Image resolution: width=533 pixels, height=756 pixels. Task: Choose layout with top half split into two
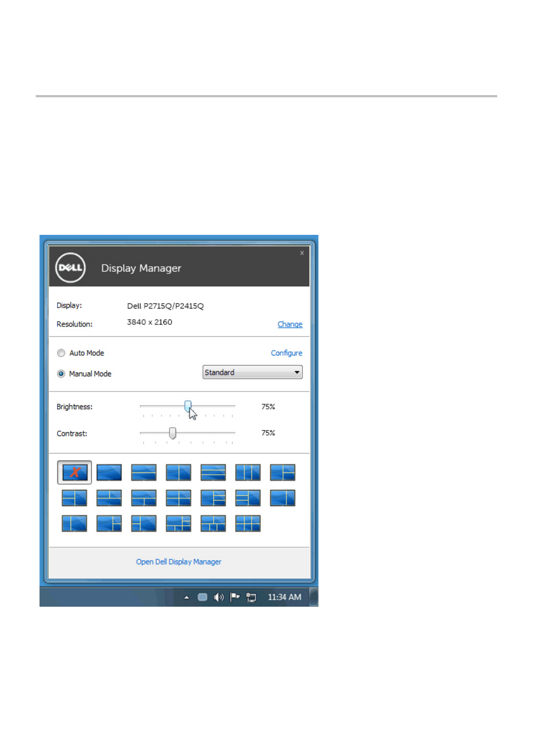click(109, 498)
